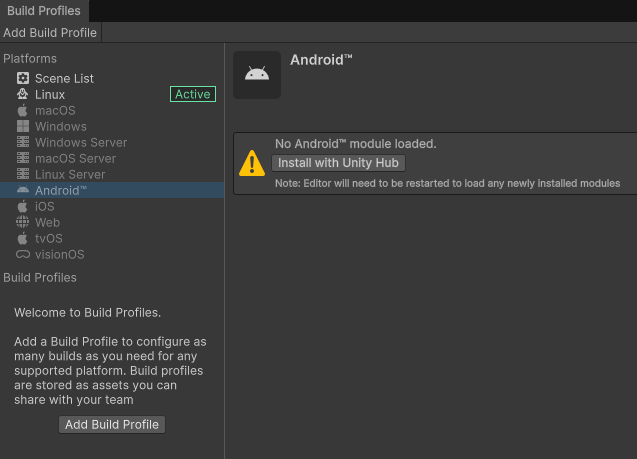Click the Android platform icon in sidebar

(23, 190)
